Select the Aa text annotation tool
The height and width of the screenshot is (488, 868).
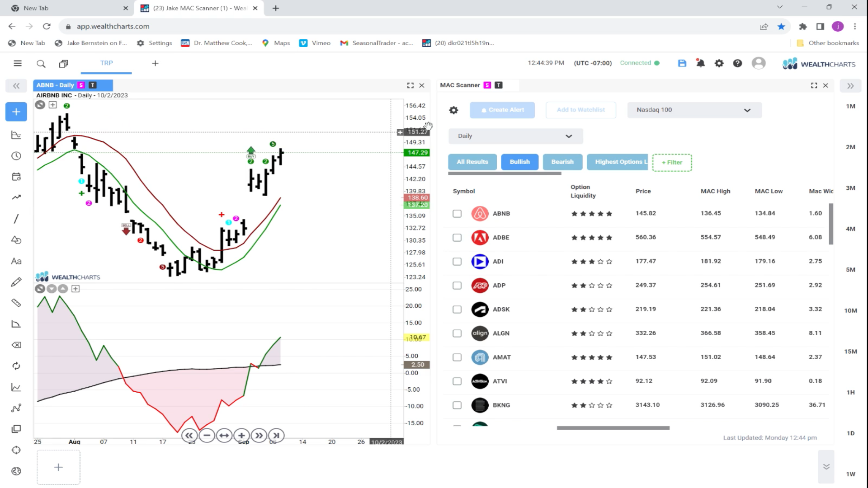coord(16,261)
